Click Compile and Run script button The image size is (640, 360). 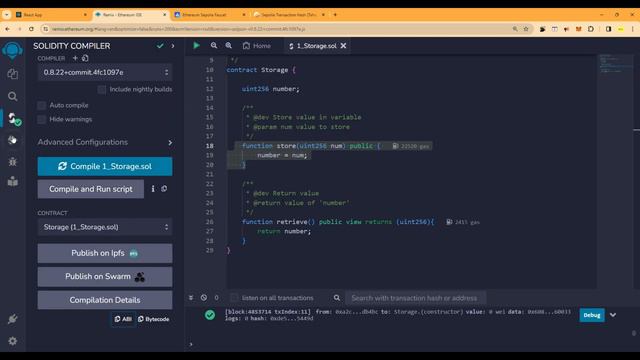(91, 189)
